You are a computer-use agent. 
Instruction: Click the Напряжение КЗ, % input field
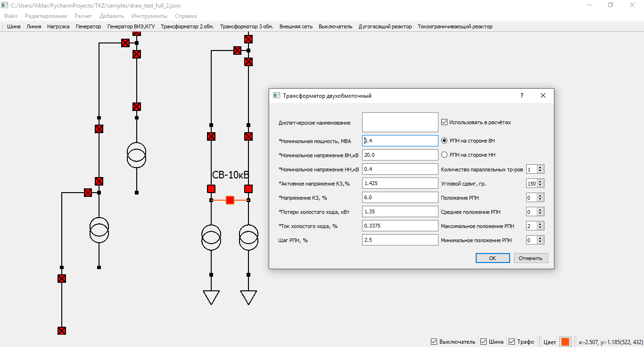pyautogui.click(x=400, y=197)
